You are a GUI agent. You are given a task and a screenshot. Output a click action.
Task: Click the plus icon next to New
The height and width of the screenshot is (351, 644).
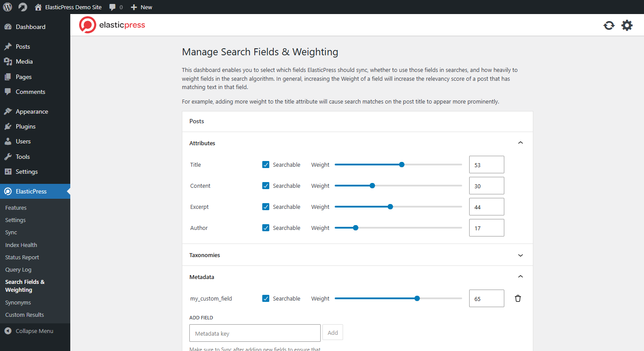point(134,7)
